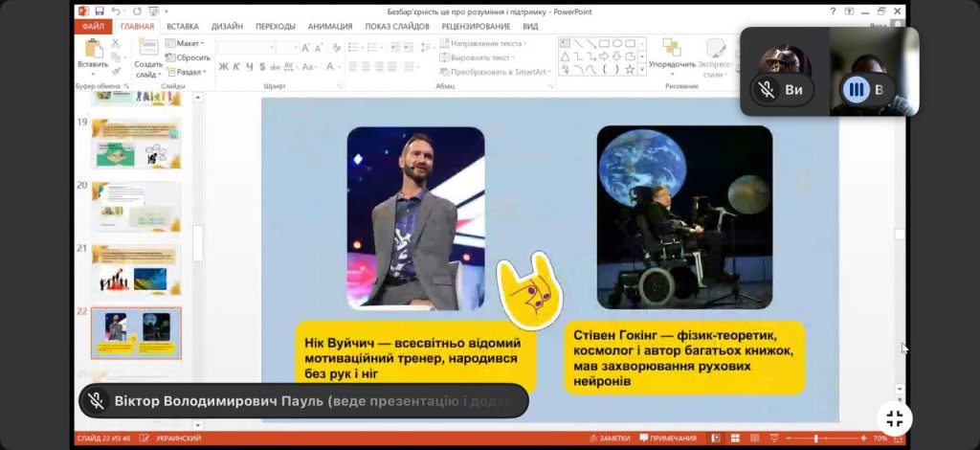Toggle bold (Ж) formatting
980x450 pixels.
(x=223, y=67)
